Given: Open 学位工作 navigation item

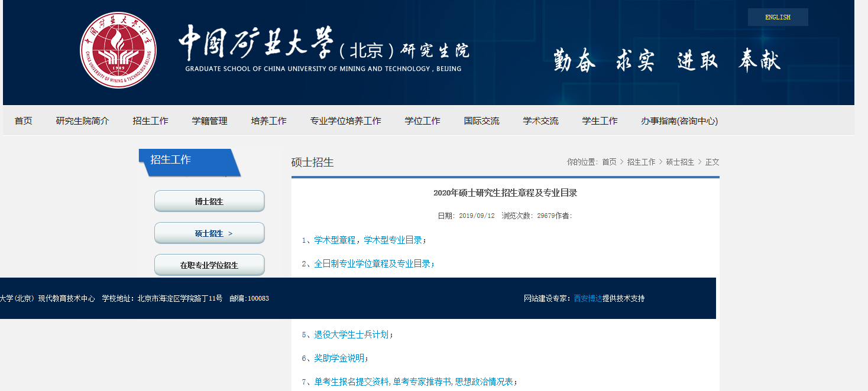Looking at the screenshot, I should 423,121.
